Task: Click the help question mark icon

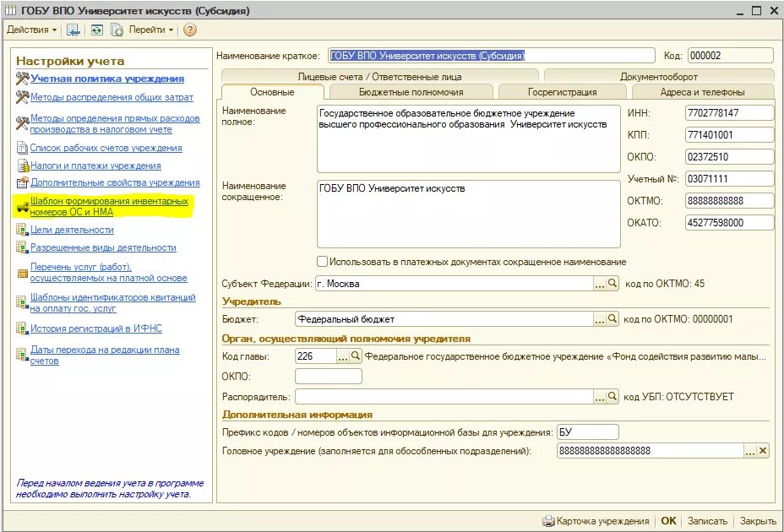Action: [189, 30]
